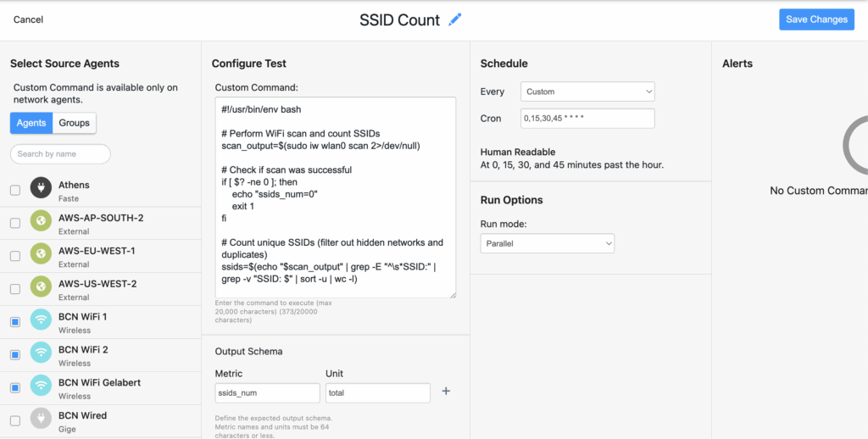This screenshot has width=868, height=439.
Task: Save Changes to the test
Action: click(815, 19)
